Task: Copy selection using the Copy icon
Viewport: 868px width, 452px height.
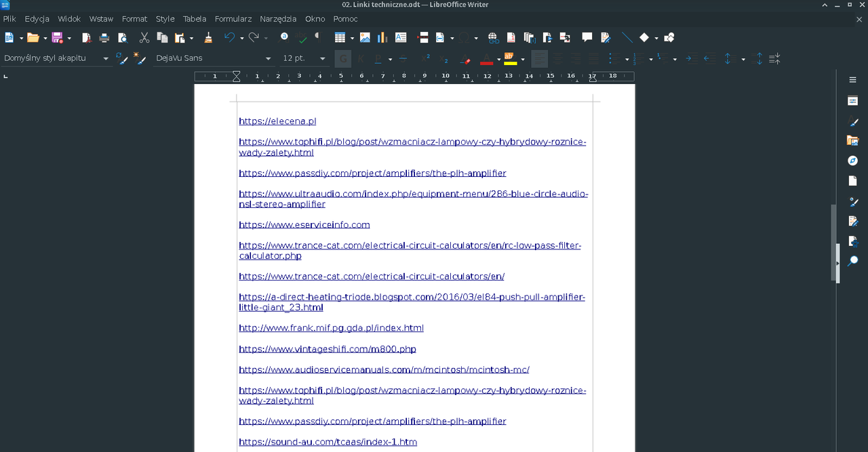Action: click(162, 37)
